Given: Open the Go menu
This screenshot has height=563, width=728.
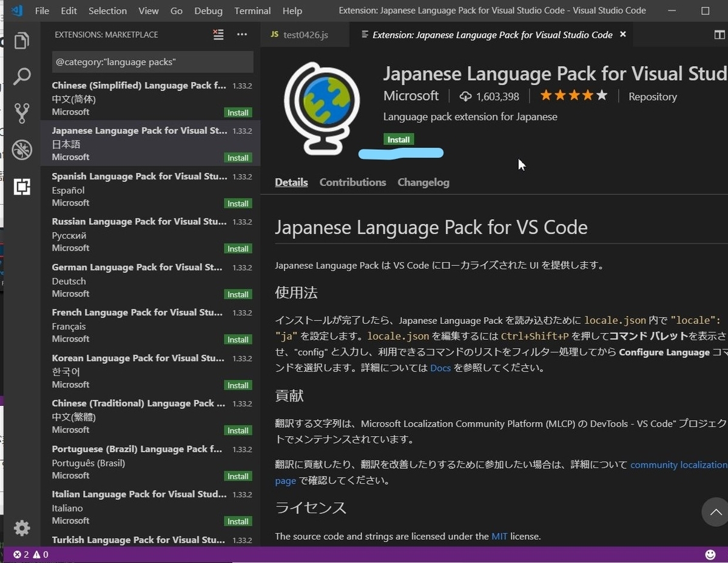Looking at the screenshot, I should click(177, 10).
